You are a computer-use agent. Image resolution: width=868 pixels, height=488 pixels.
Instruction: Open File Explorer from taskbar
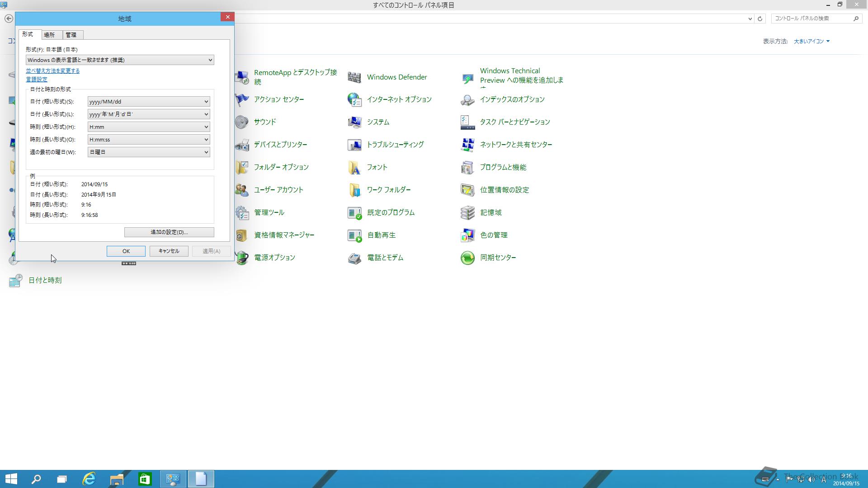(117, 479)
